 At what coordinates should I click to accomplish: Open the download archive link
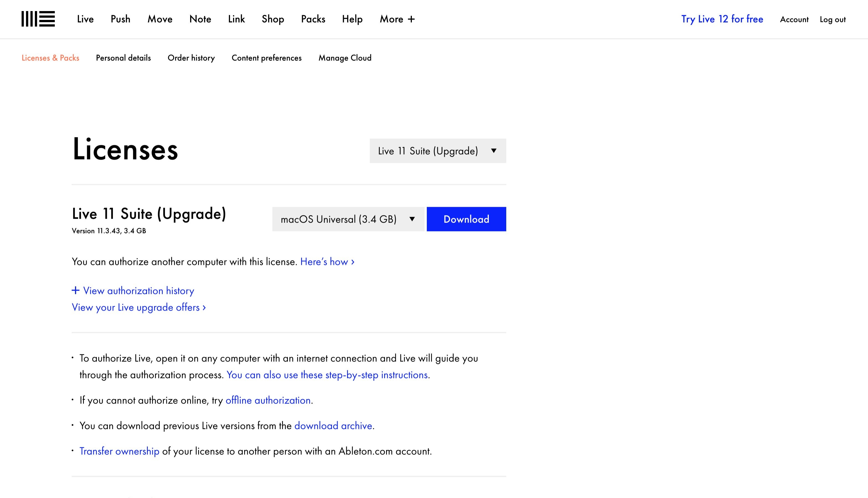coord(333,426)
